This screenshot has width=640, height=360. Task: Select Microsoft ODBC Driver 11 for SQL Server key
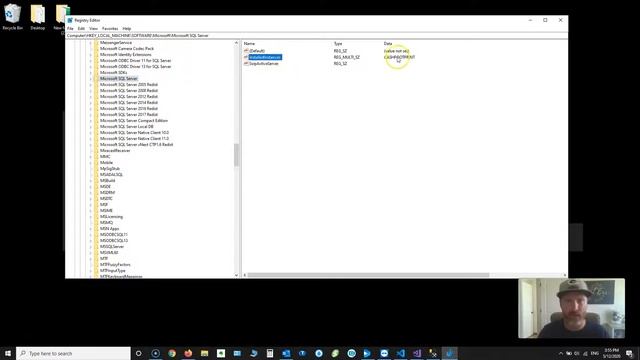tap(136, 60)
